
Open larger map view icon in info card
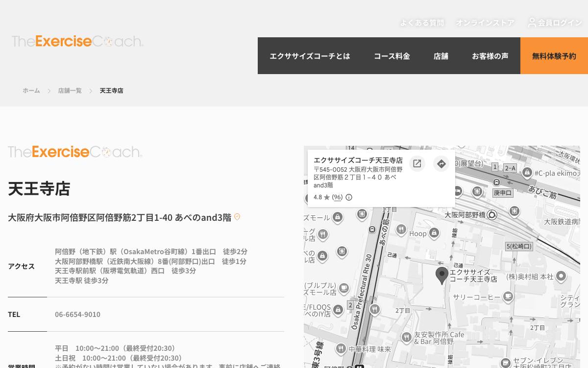[417, 163]
